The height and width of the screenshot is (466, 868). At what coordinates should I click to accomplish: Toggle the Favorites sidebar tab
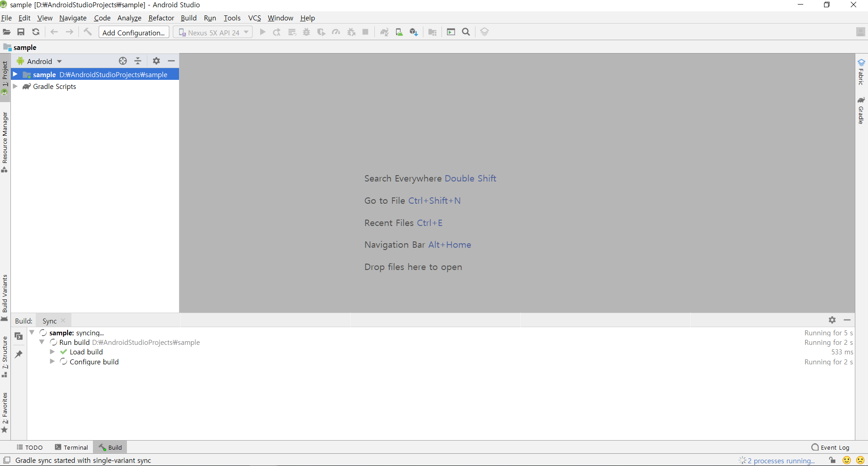coord(5,412)
